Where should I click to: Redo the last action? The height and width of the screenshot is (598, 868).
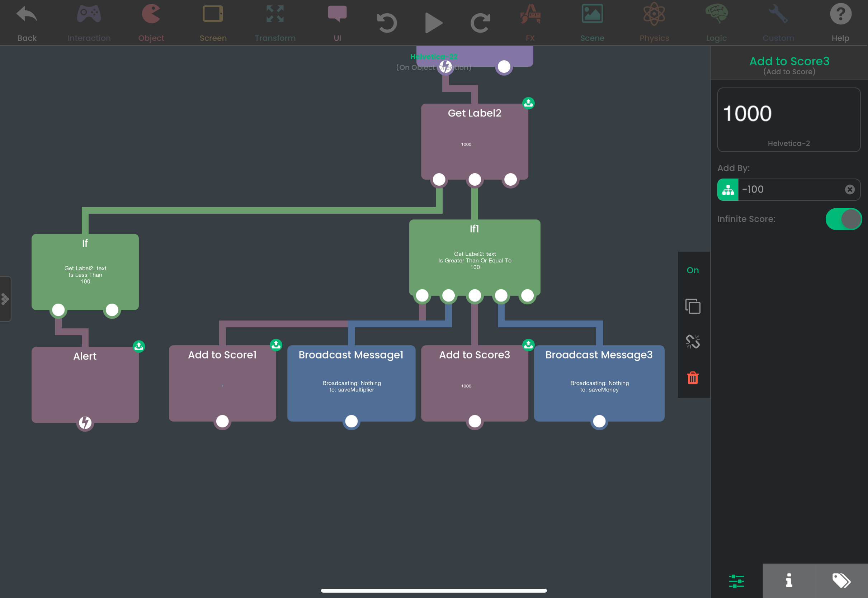481,23
